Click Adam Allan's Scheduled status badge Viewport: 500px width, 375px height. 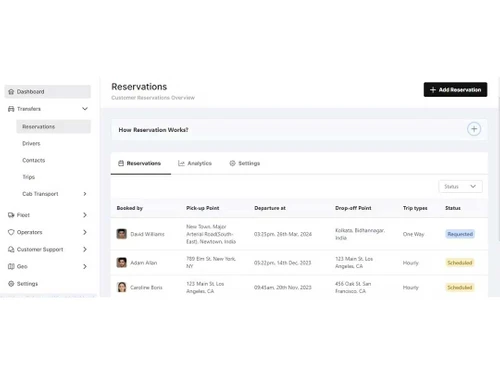pos(460,263)
